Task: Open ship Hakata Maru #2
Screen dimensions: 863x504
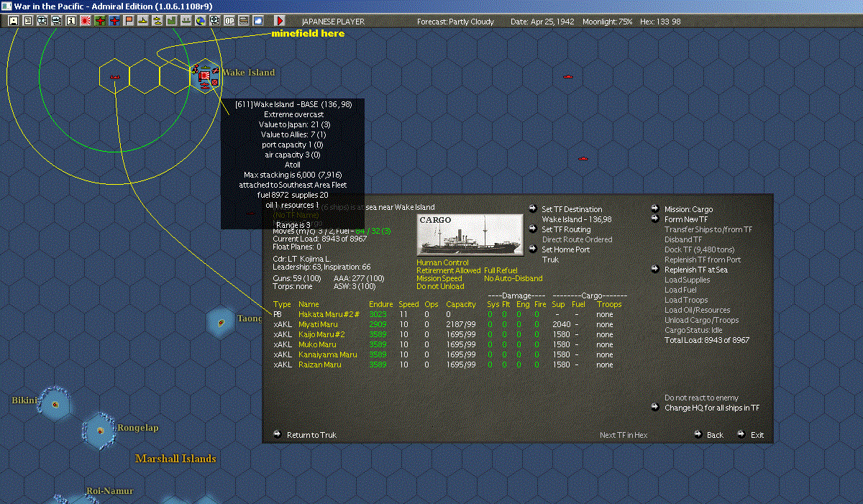Action: pos(329,314)
